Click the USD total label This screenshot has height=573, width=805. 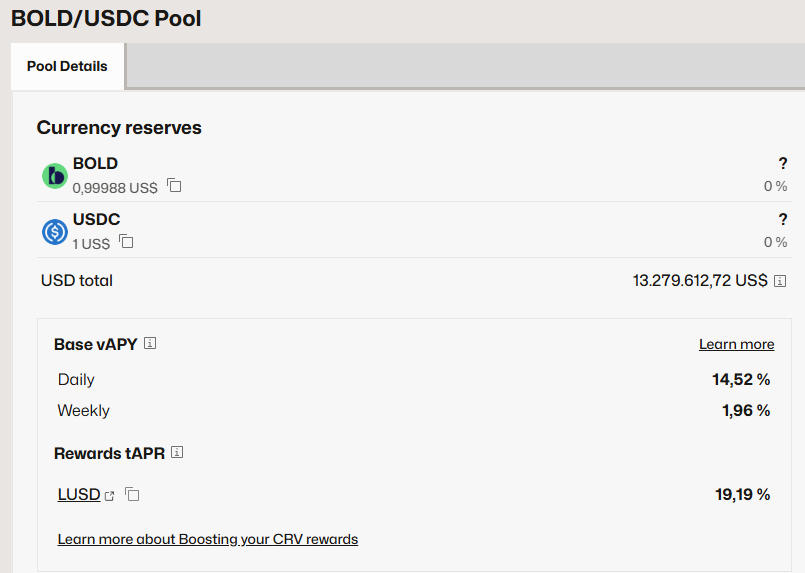point(77,281)
